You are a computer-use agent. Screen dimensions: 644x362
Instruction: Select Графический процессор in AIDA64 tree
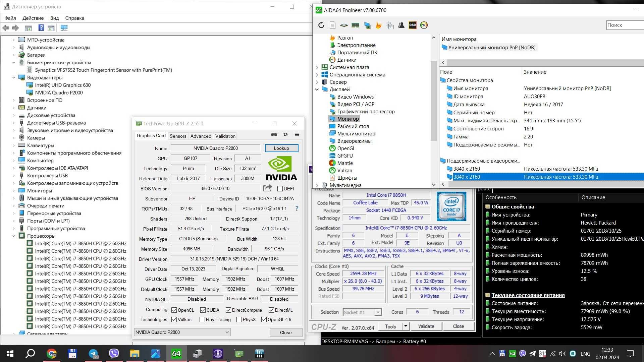(x=366, y=112)
